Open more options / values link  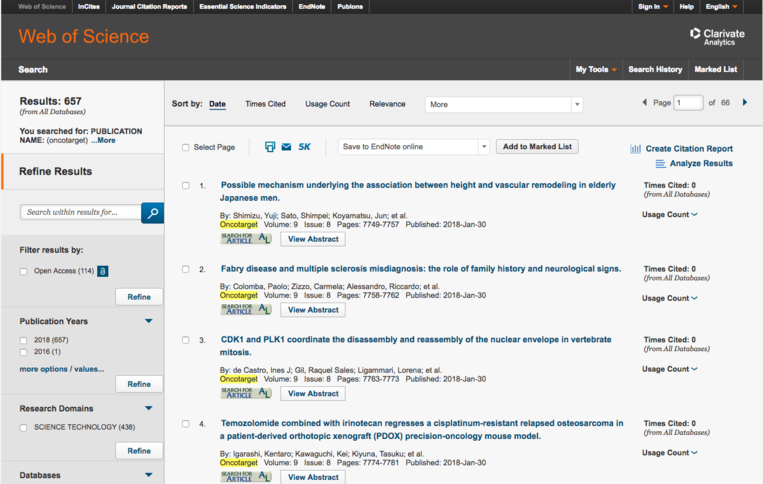point(62,369)
